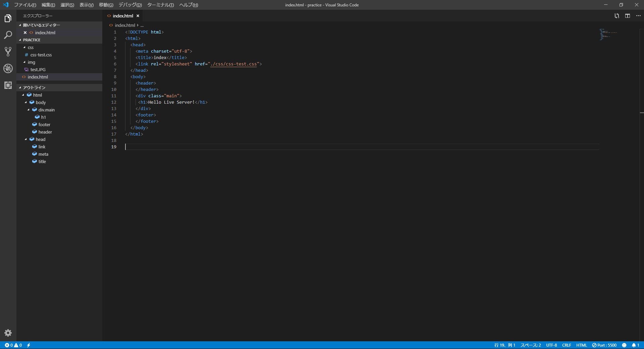Split the editor using the layout icon
The height and width of the screenshot is (349, 644).
coord(628,15)
